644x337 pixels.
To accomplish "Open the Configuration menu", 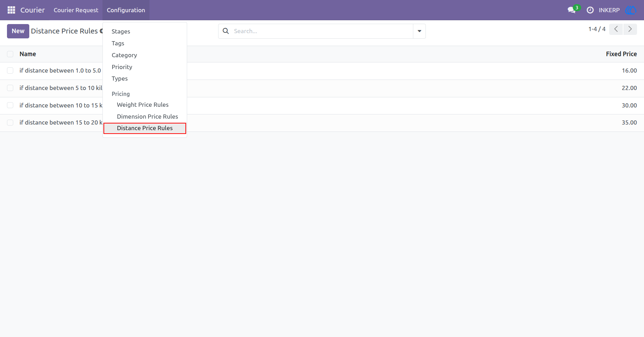I will point(126,10).
